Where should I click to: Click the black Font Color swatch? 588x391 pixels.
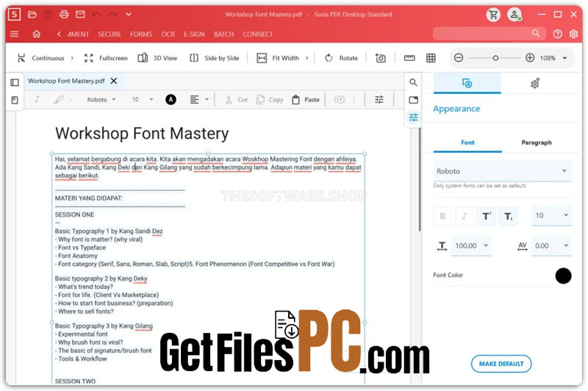(x=563, y=276)
